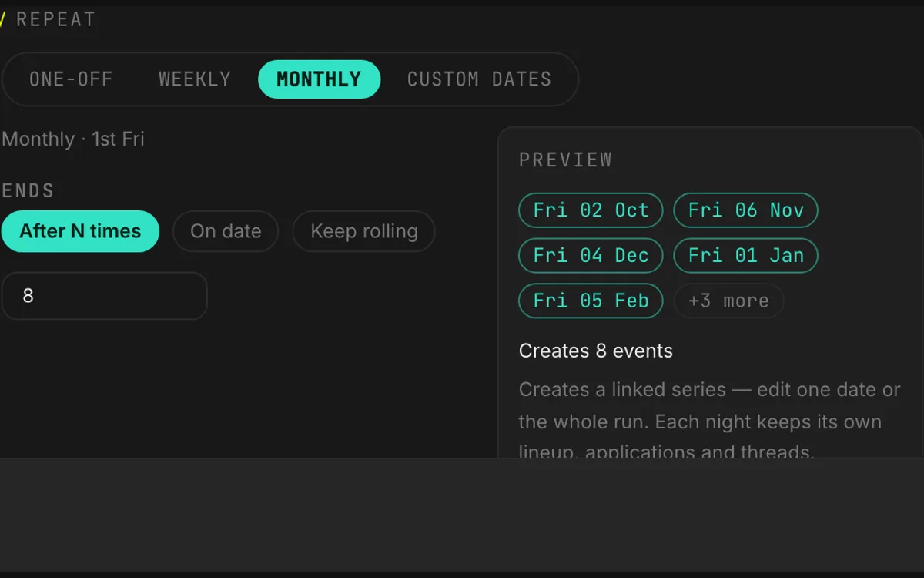924x578 pixels.
Task: Click the Fri 04 Dec date chip
Action: (x=591, y=256)
